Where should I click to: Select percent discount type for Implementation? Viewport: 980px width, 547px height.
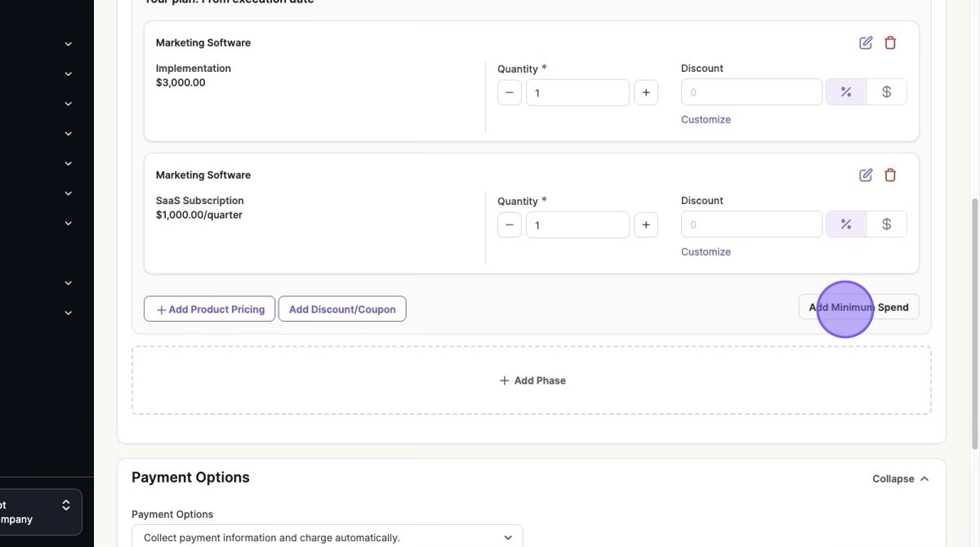coord(846,92)
